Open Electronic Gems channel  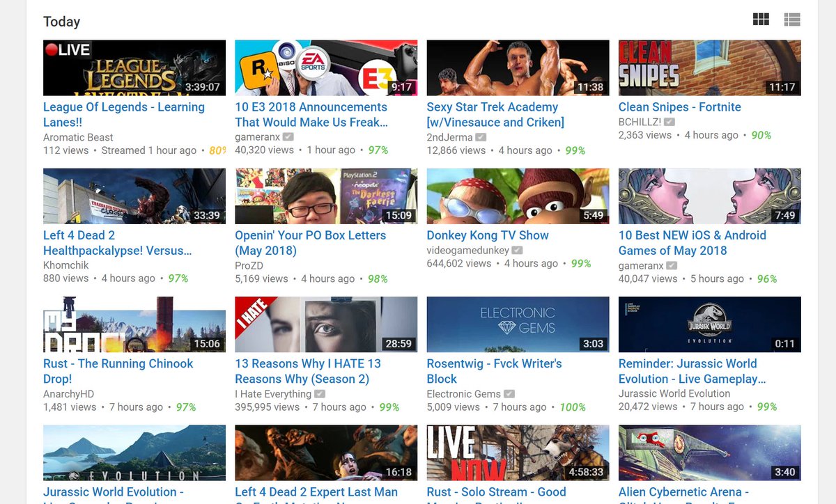(463, 394)
